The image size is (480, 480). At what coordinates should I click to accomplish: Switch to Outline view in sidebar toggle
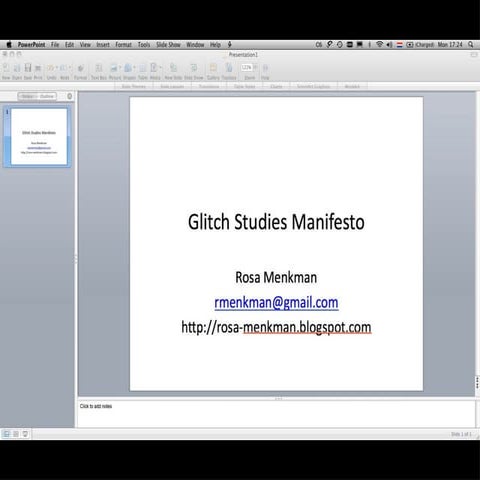(x=47, y=96)
